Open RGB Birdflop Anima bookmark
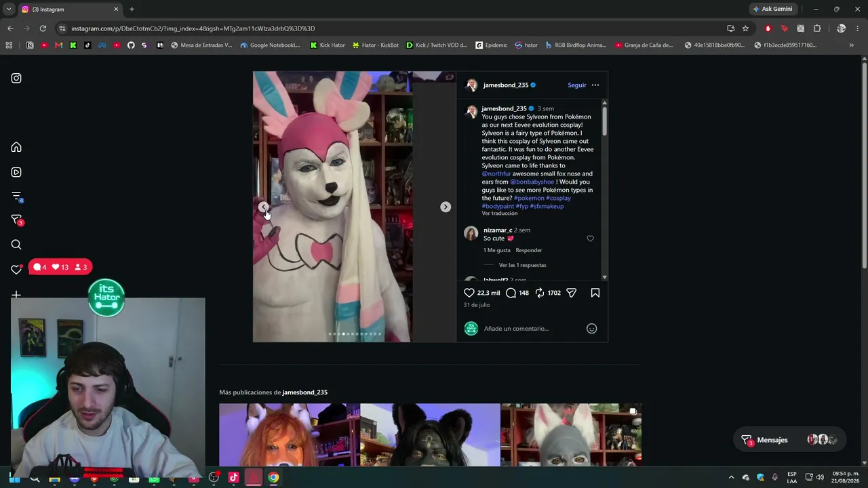The image size is (868, 488). tap(575, 45)
